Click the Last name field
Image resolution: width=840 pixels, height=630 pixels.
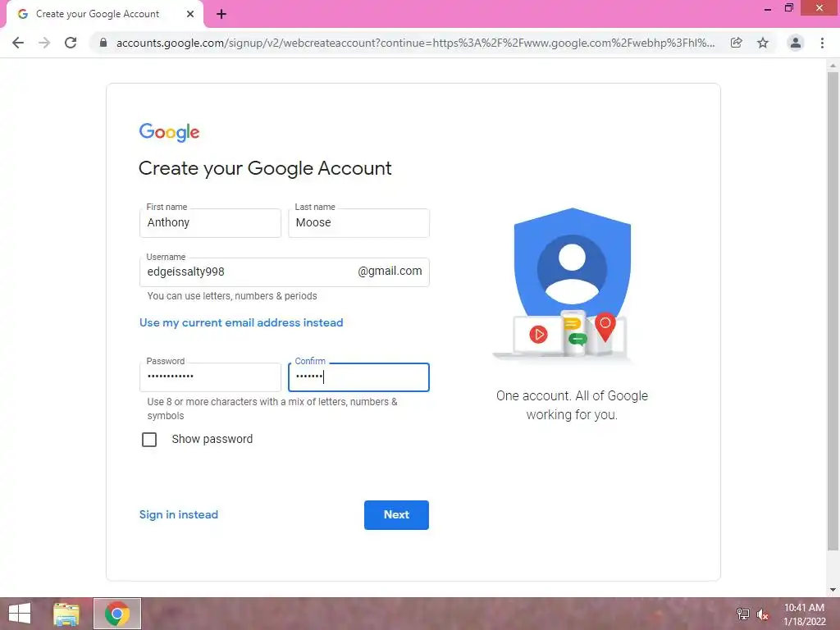pos(359,223)
